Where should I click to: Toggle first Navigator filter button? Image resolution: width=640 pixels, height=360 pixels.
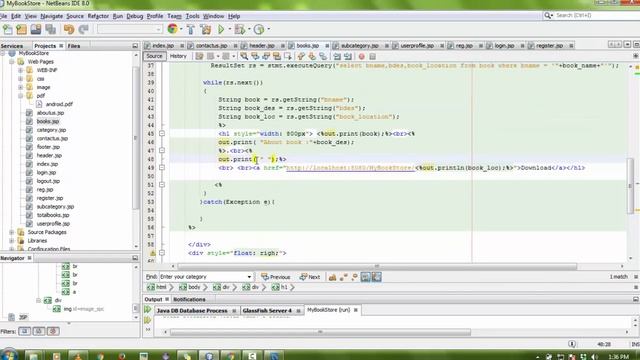point(24,331)
